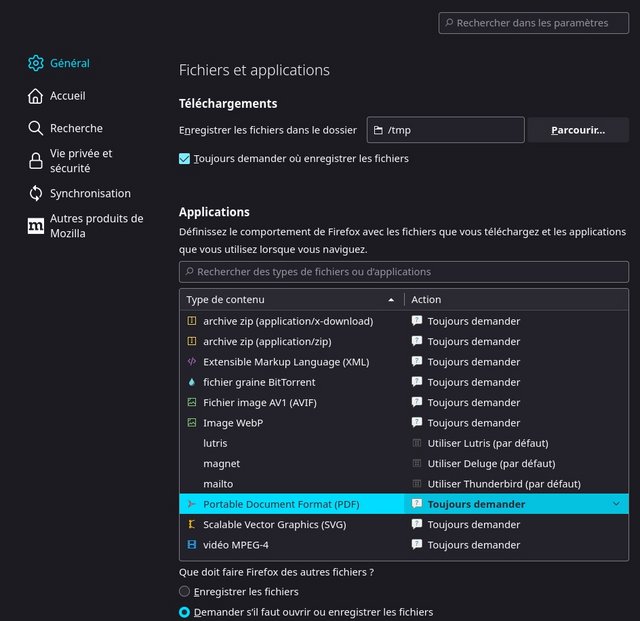Click the Mozilla logo icon
This screenshot has height=621, width=640.
click(36, 226)
